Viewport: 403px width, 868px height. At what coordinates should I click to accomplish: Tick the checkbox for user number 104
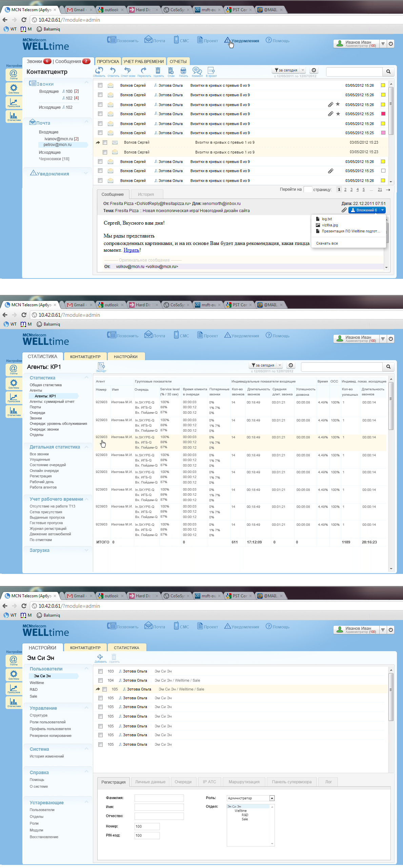point(100,680)
